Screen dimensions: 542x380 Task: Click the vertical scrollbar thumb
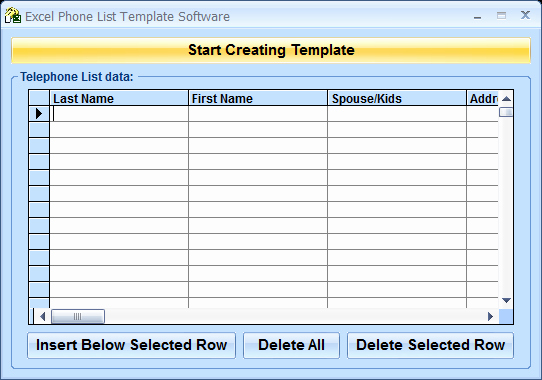506,112
